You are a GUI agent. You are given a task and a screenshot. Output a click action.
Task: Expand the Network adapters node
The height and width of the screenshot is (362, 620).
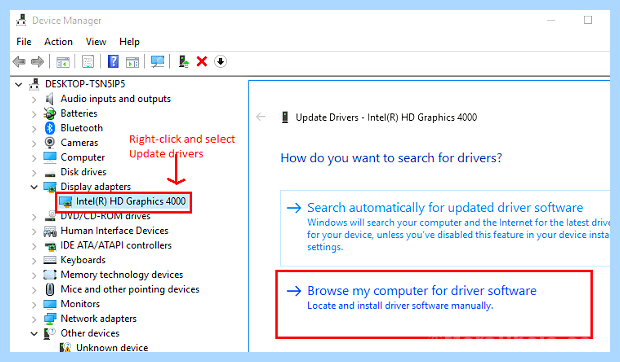[34, 319]
